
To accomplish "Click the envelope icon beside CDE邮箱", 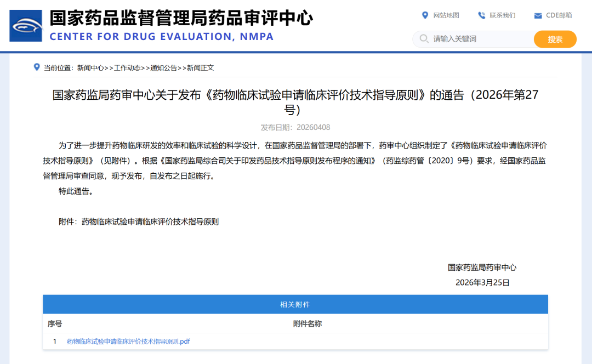I will 538,15.
